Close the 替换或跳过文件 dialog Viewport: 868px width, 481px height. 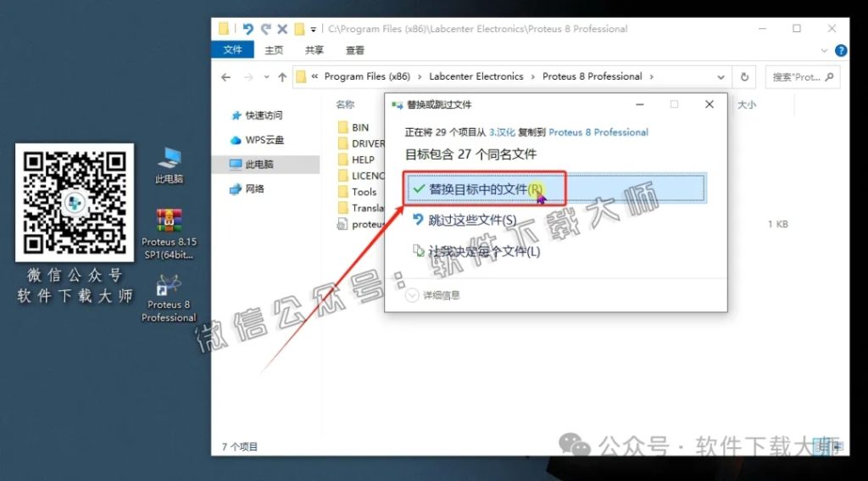[x=709, y=104]
